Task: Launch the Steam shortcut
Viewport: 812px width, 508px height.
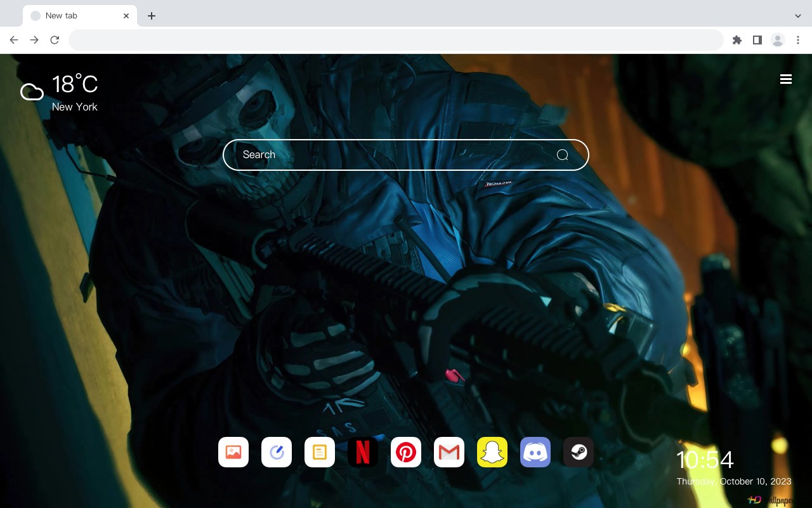Action: pos(579,452)
